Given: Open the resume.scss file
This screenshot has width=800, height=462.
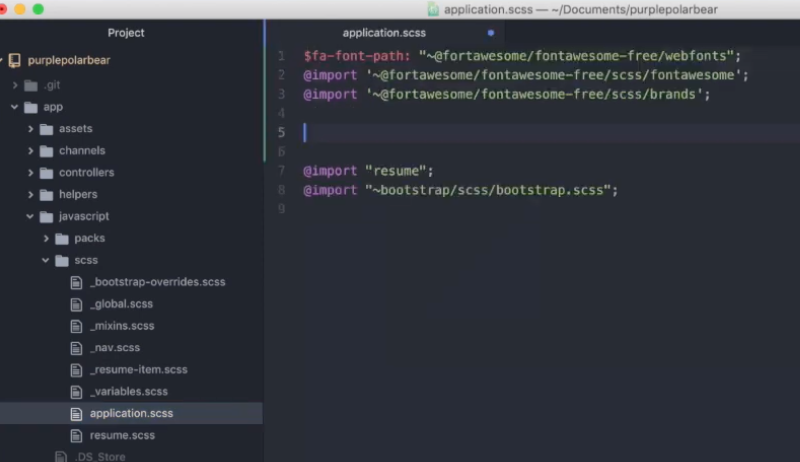Looking at the screenshot, I should pyautogui.click(x=122, y=435).
